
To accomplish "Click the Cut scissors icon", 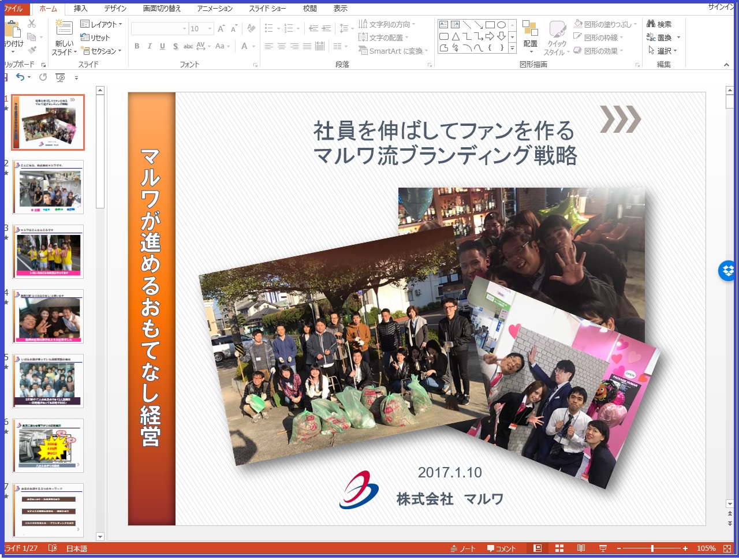I will 32,24.
